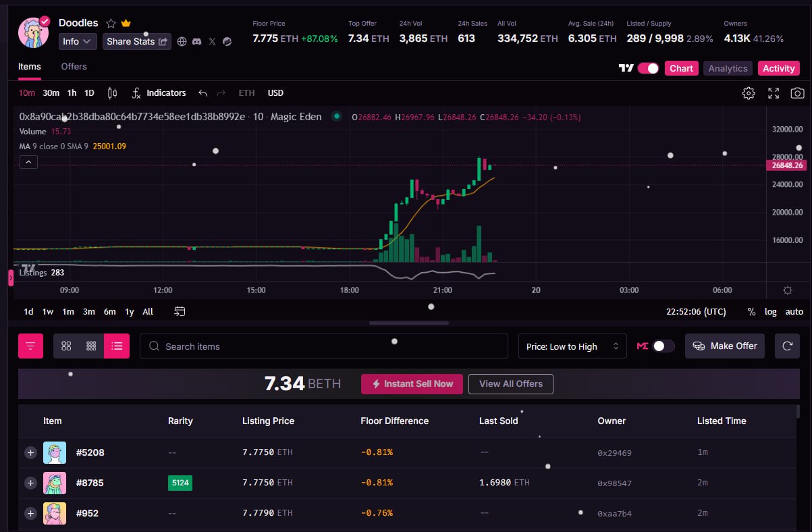Click the Share Stats button

coord(137,42)
